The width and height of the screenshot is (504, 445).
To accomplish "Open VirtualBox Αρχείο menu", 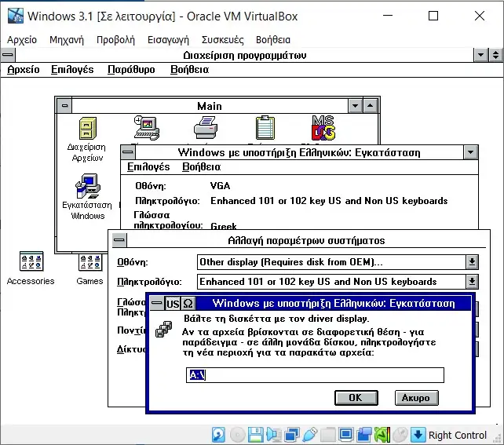I will click(22, 40).
